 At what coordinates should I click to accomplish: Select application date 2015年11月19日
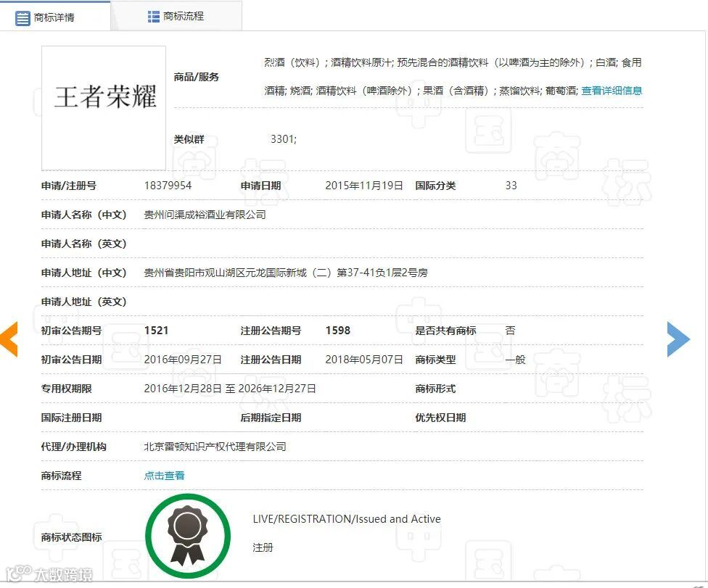(x=364, y=186)
